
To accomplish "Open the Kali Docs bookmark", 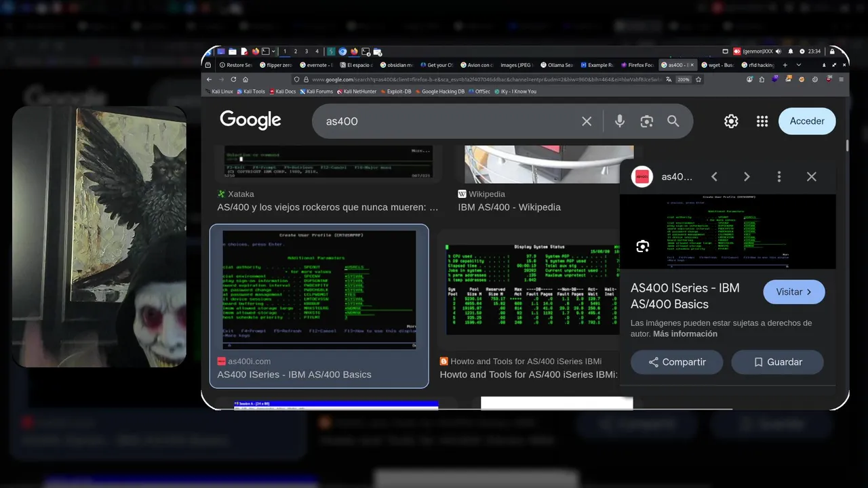I will coord(283,91).
